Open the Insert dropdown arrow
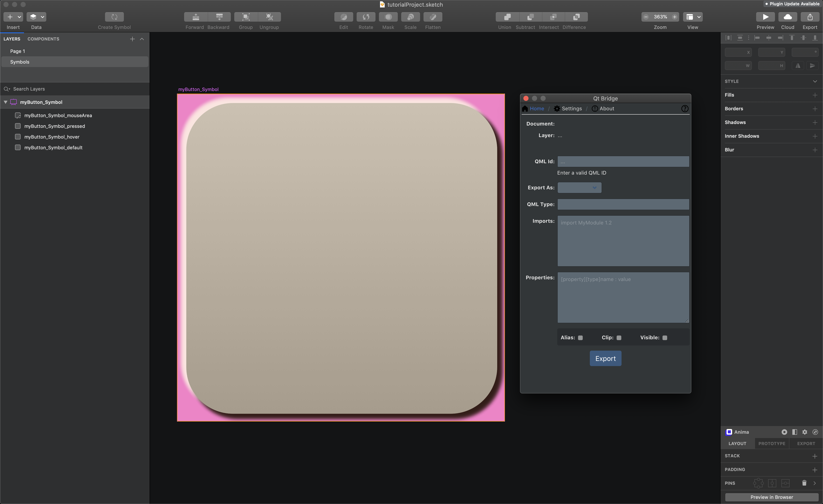 point(19,17)
